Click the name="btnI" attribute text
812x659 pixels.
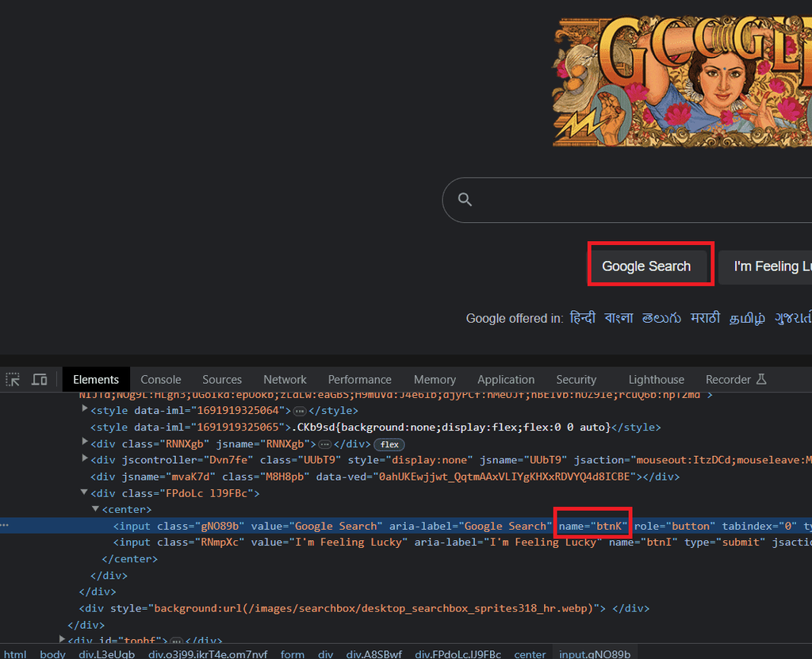point(643,542)
